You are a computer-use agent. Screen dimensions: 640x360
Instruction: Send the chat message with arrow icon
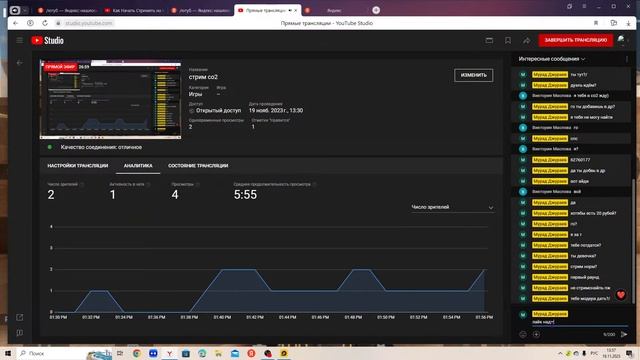[624, 334]
